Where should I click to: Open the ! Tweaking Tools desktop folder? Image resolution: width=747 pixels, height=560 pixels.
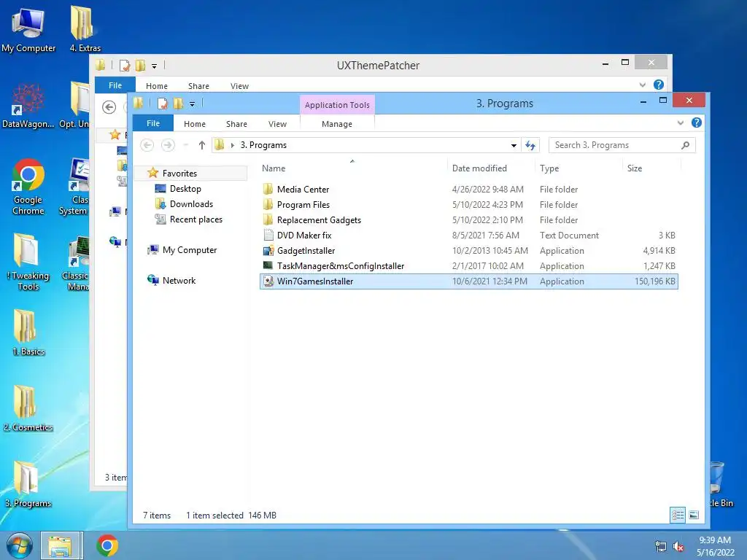tap(28, 261)
